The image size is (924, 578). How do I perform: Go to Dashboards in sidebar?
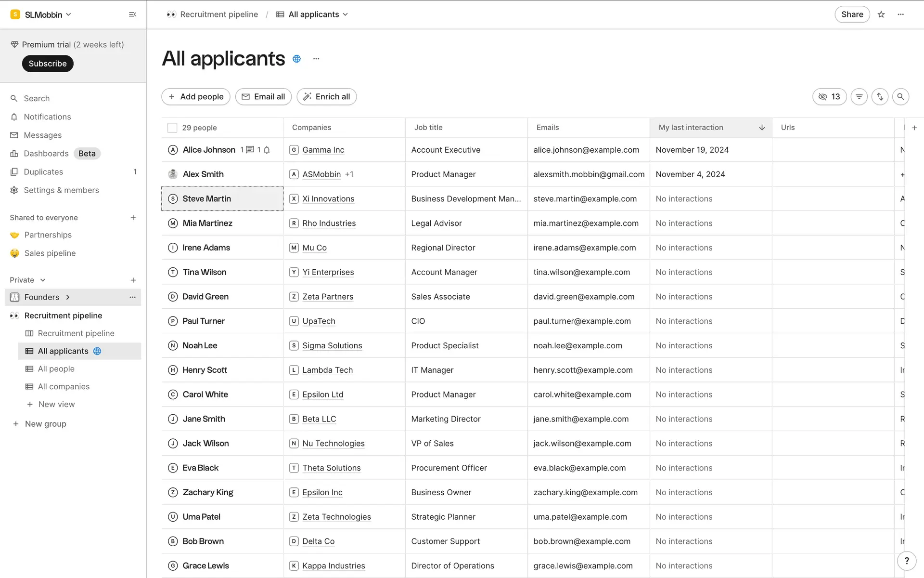click(x=46, y=154)
